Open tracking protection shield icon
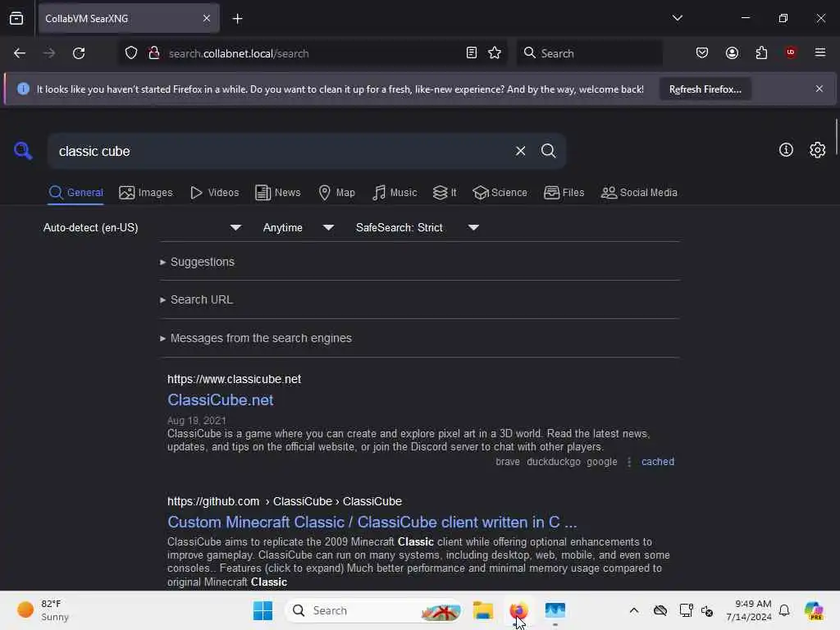The width and height of the screenshot is (840, 630). coord(131,53)
